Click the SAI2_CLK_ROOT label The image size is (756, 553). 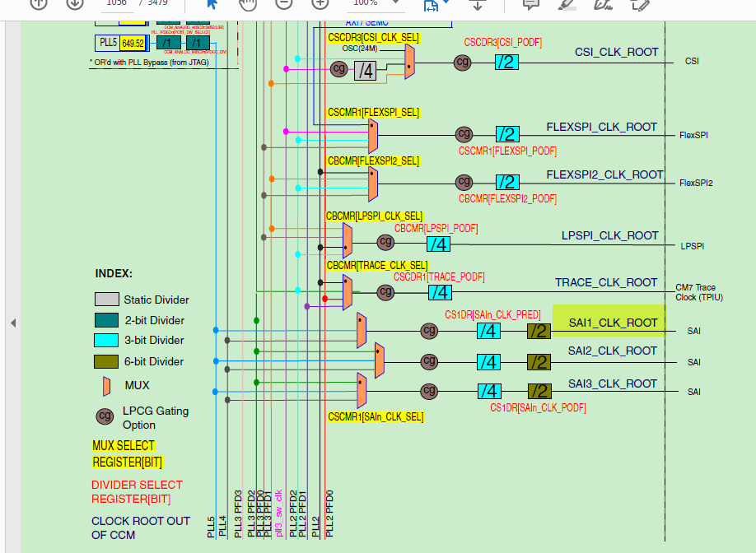pyautogui.click(x=613, y=351)
